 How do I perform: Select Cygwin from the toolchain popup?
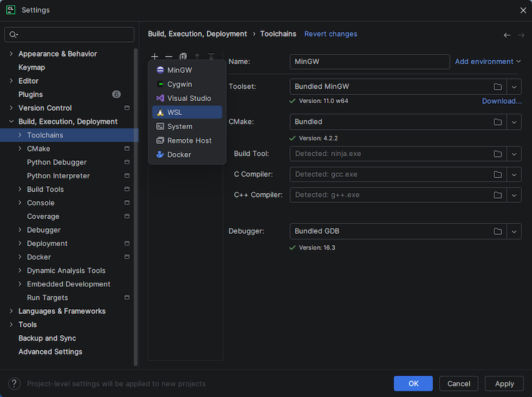(187, 84)
